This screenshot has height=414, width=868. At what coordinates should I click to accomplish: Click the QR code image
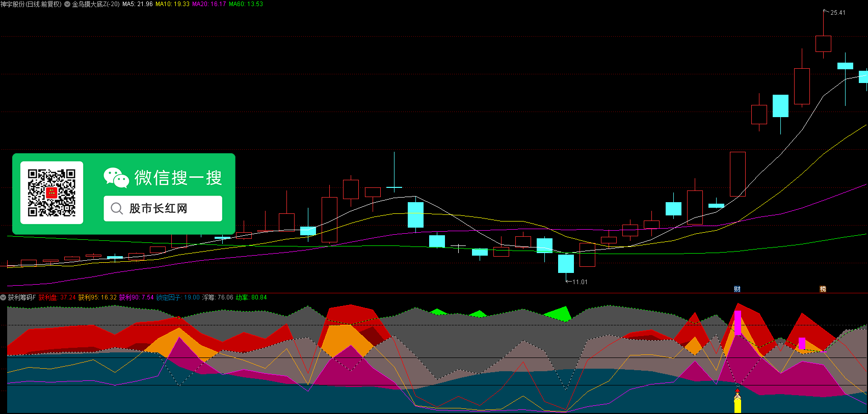[51, 192]
